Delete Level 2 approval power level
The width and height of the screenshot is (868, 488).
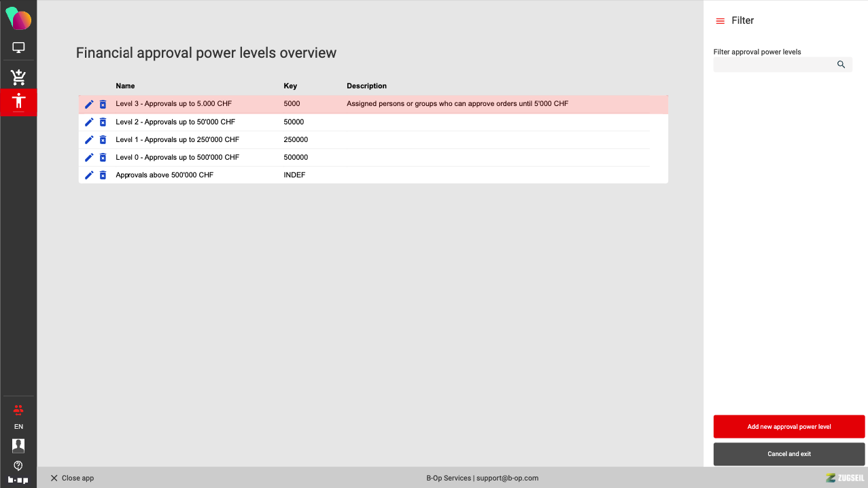pyautogui.click(x=103, y=122)
